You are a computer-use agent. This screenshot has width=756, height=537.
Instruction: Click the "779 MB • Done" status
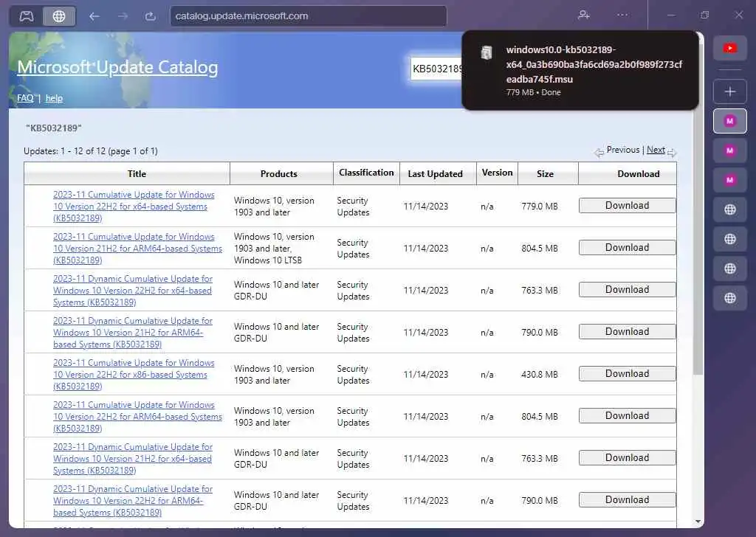coord(533,92)
